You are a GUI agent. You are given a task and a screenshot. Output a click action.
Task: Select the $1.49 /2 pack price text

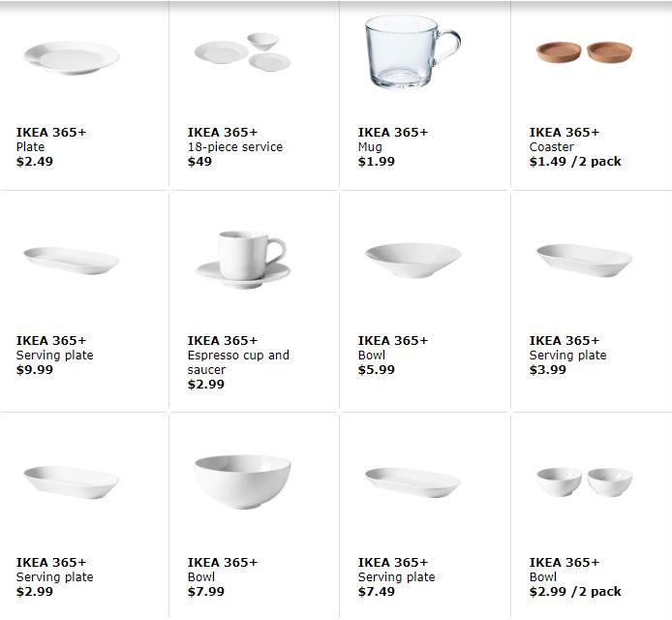(575, 161)
